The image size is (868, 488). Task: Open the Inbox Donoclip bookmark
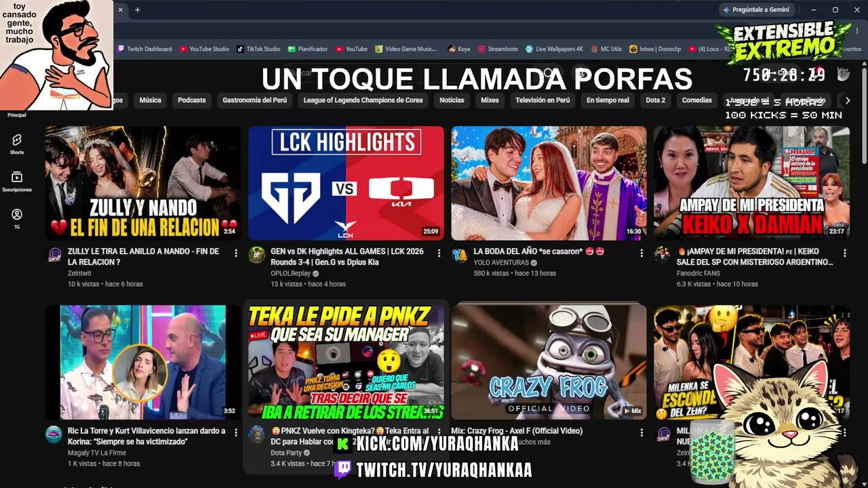click(x=655, y=49)
